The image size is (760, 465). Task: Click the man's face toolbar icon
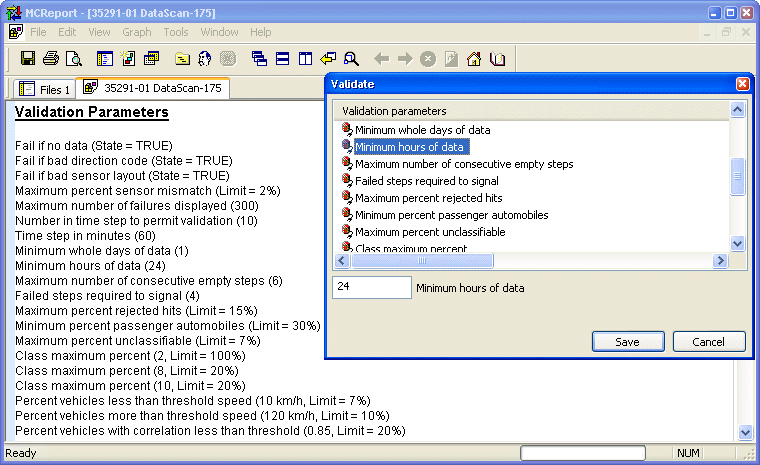(x=205, y=59)
